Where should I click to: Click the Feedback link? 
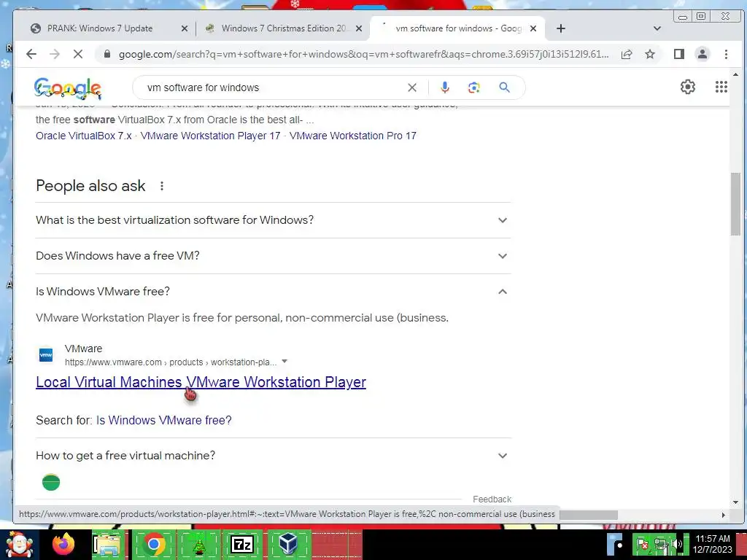(492, 499)
